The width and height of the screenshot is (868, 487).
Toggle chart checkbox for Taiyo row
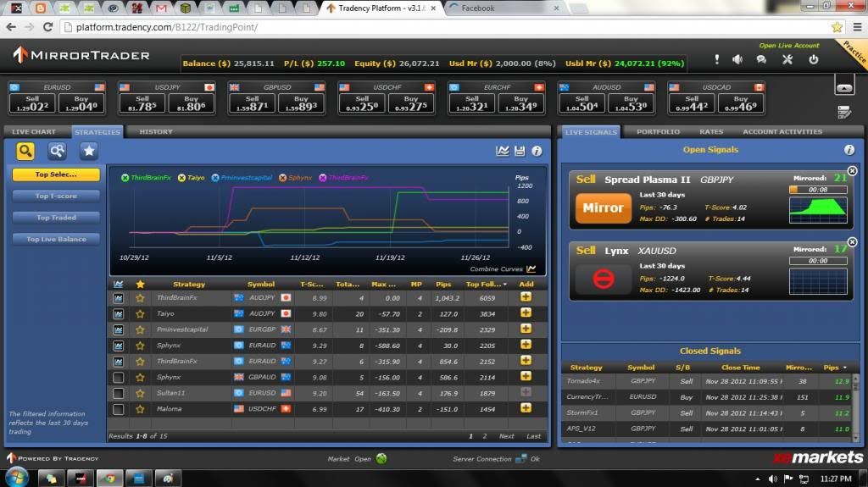coord(119,313)
